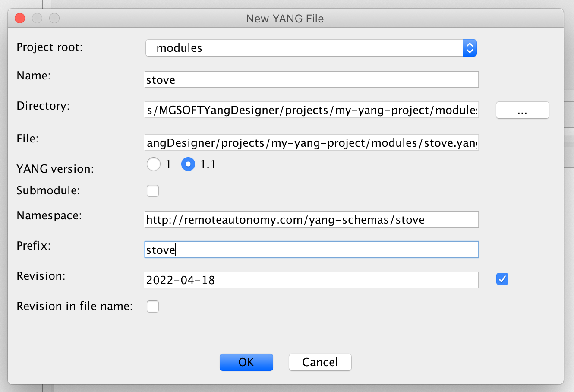The height and width of the screenshot is (392, 574).
Task: Click the Namespace URL field
Action: [x=311, y=220]
